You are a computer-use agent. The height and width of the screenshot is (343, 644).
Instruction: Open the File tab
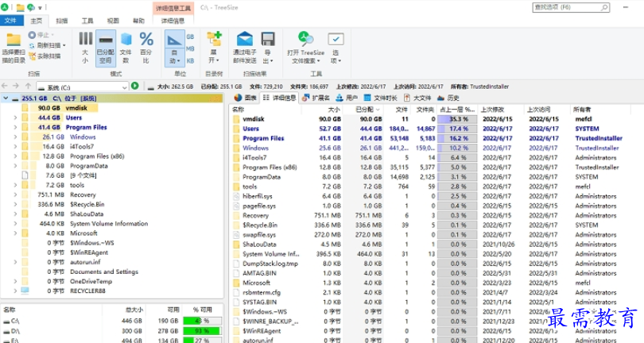(x=10, y=21)
